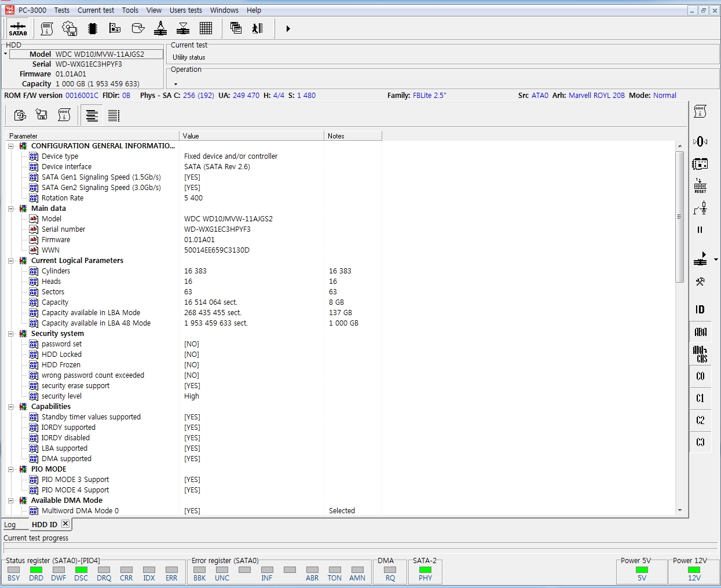
Task: Open the Tools menu
Action: tap(130, 10)
